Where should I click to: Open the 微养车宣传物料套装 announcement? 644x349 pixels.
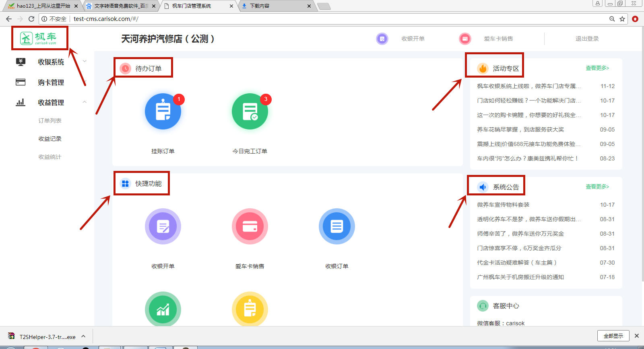[x=503, y=205]
